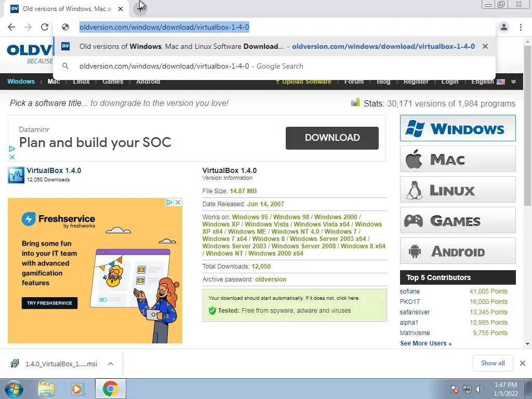The height and width of the screenshot is (399, 532).
Task: Open contributor sofiane's profile
Action: pos(409,291)
